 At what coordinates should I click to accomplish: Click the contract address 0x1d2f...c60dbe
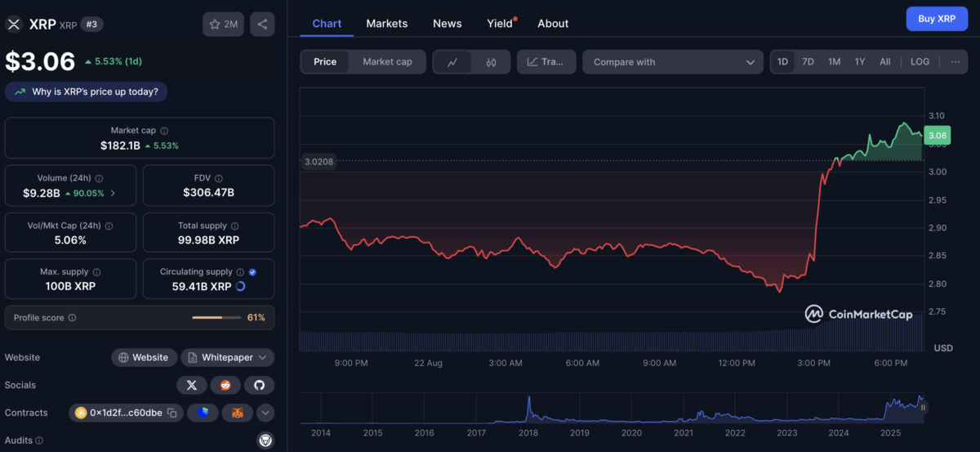(x=125, y=414)
